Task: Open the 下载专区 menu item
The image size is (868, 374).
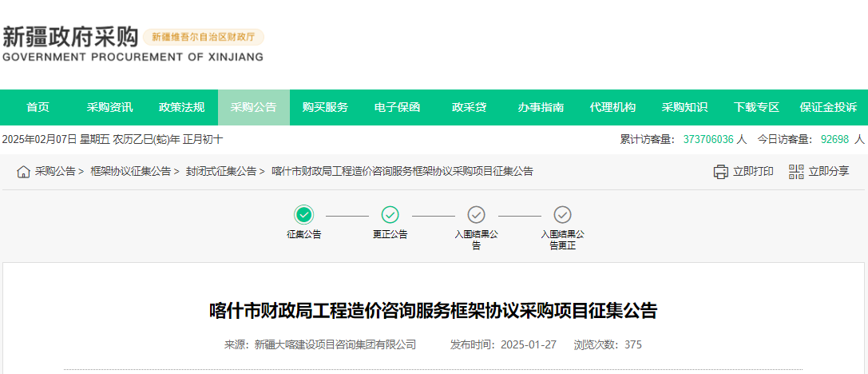Action: pos(756,107)
